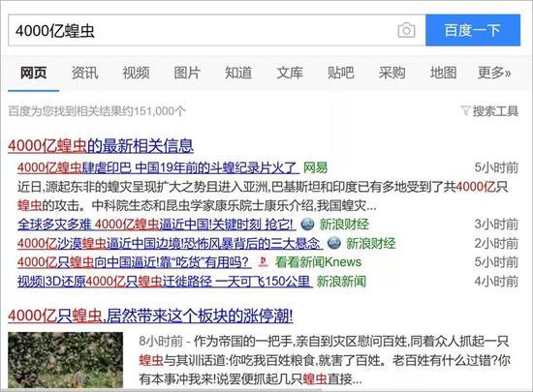The image size is (533, 392).
Task: Click the locust swarm thumbnail image
Action: pos(66,360)
